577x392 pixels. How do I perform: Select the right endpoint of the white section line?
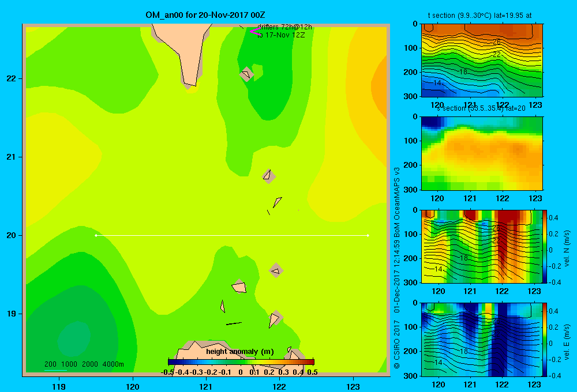pyautogui.click(x=368, y=235)
